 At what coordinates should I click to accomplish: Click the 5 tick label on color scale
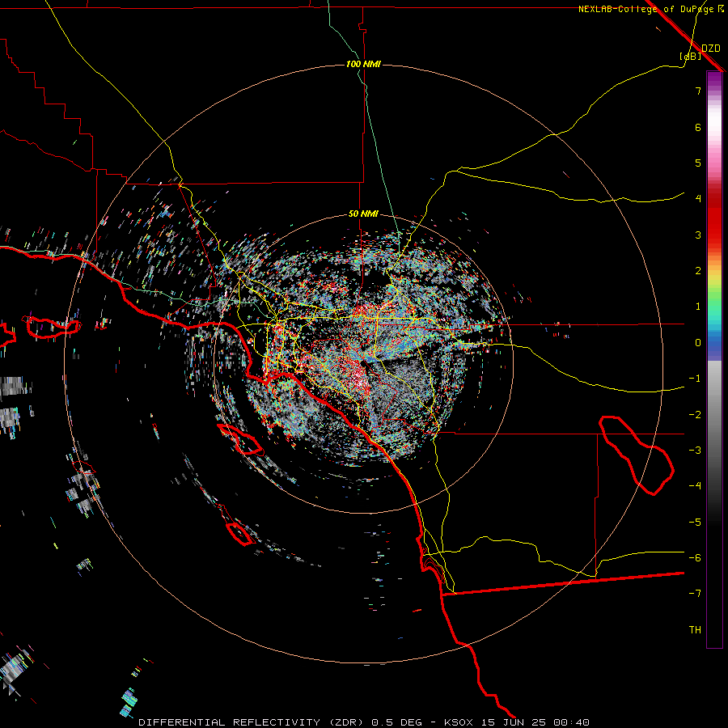click(698, 163)
